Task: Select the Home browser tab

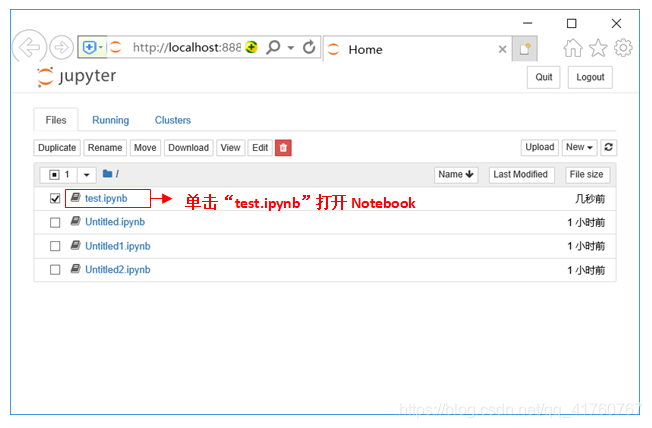Action: [x=417, y=49]
